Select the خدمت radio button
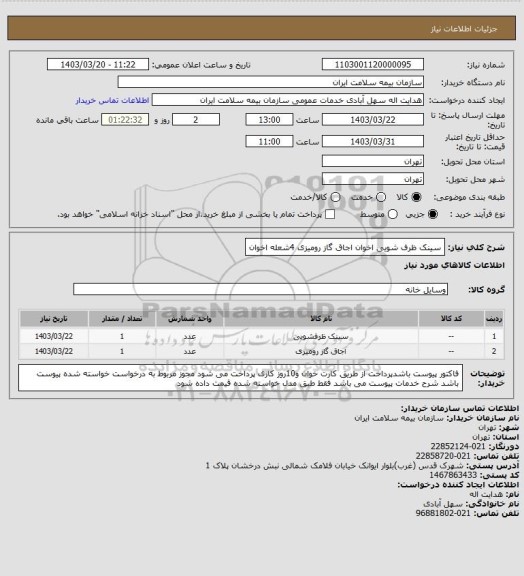524x576 pixels. [x=381, y=197]
